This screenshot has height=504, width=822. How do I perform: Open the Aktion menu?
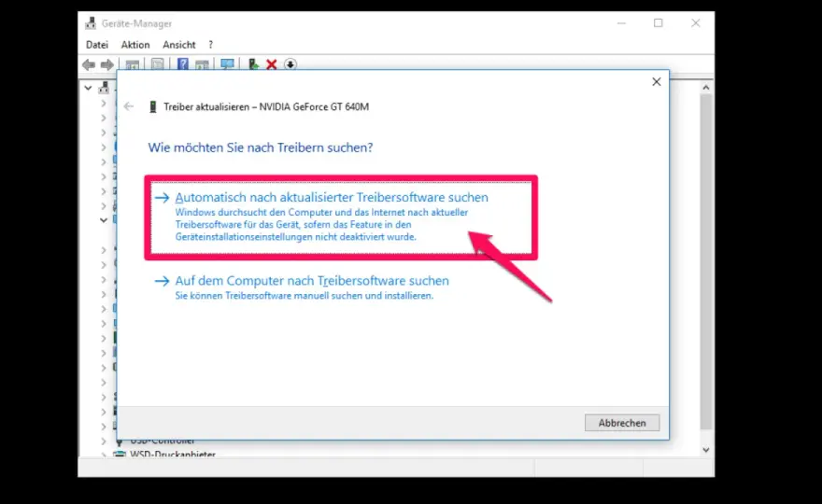(x=135, y=45)
